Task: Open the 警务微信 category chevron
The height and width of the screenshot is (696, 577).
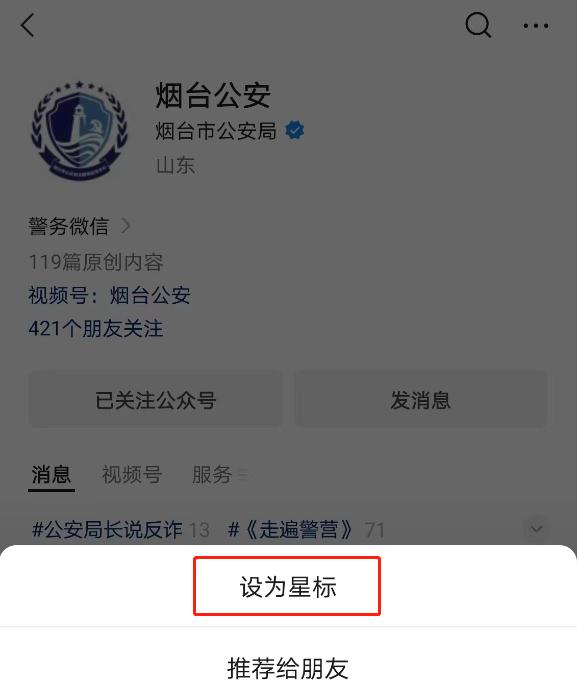Action: (x=126, y=226)
